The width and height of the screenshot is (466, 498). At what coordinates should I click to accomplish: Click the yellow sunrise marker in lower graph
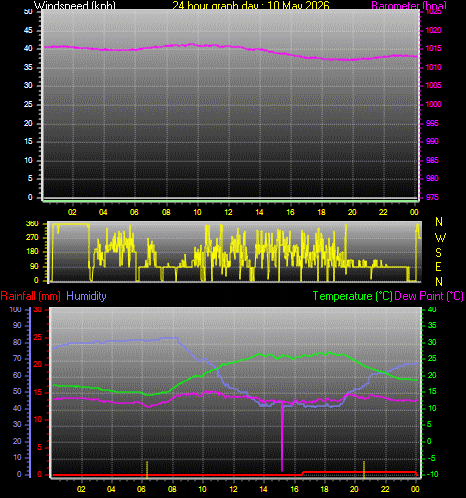tap(147, 469)
